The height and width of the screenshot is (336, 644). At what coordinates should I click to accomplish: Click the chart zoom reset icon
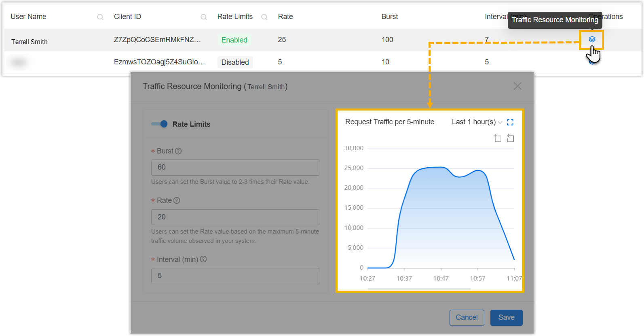pyautogui.click(x=511, y=138)
